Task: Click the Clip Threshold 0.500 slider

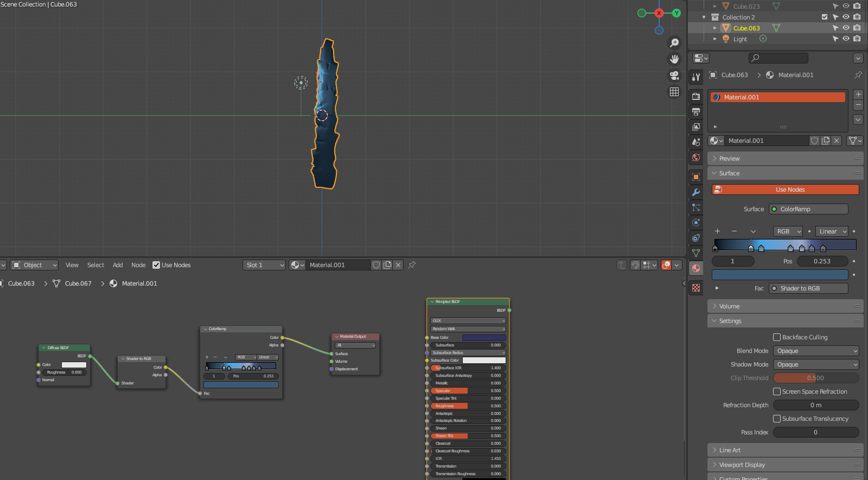Action: 816,378
